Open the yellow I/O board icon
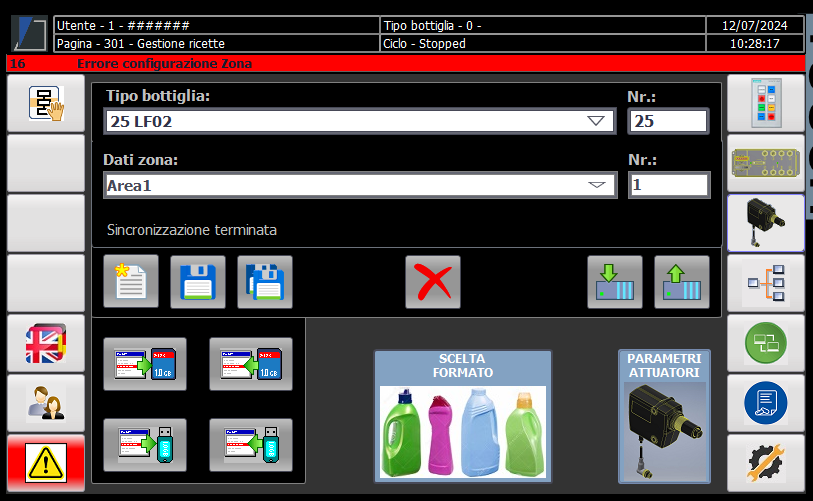813x501 pixels. click(x=766, y=163)
